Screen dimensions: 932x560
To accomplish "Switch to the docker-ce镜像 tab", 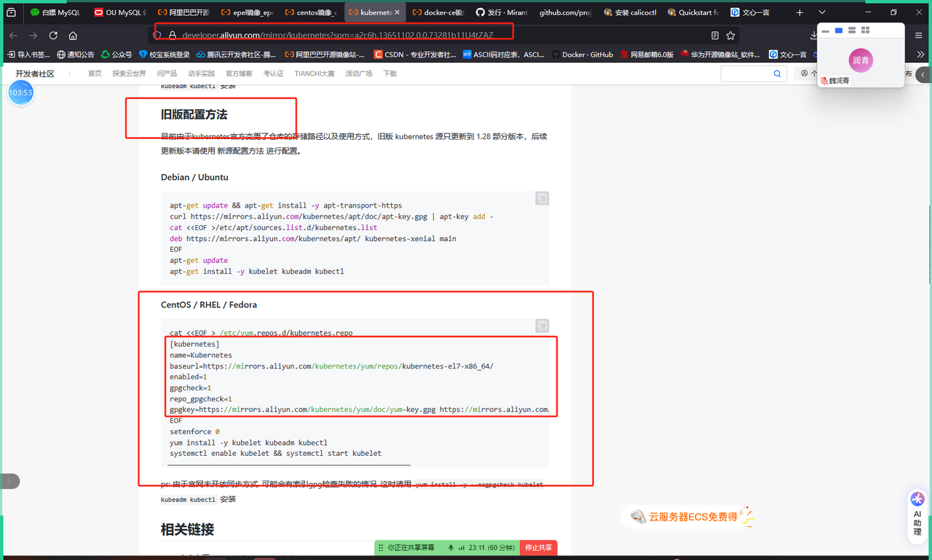I will tap(437, 12).
